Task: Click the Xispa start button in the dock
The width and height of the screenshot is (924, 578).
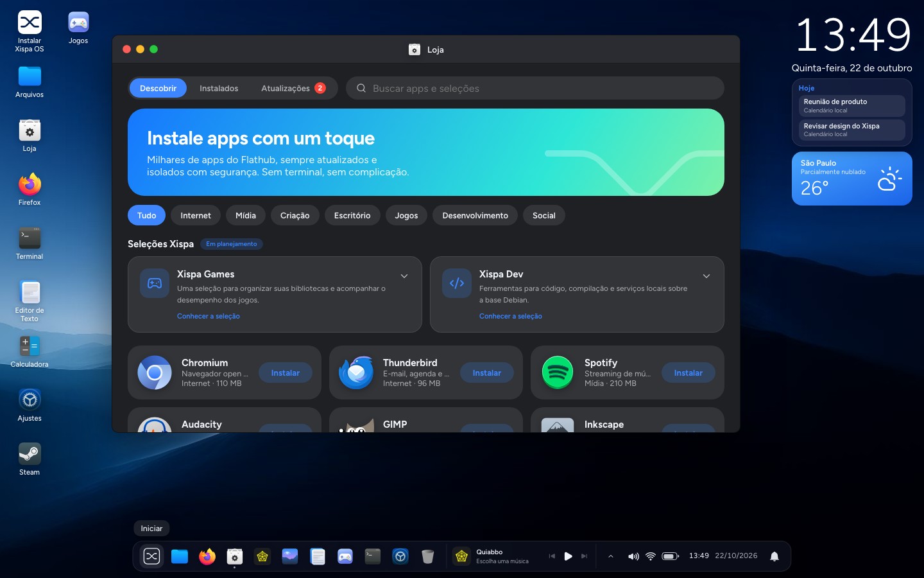Action: click(x=152, y=556)
